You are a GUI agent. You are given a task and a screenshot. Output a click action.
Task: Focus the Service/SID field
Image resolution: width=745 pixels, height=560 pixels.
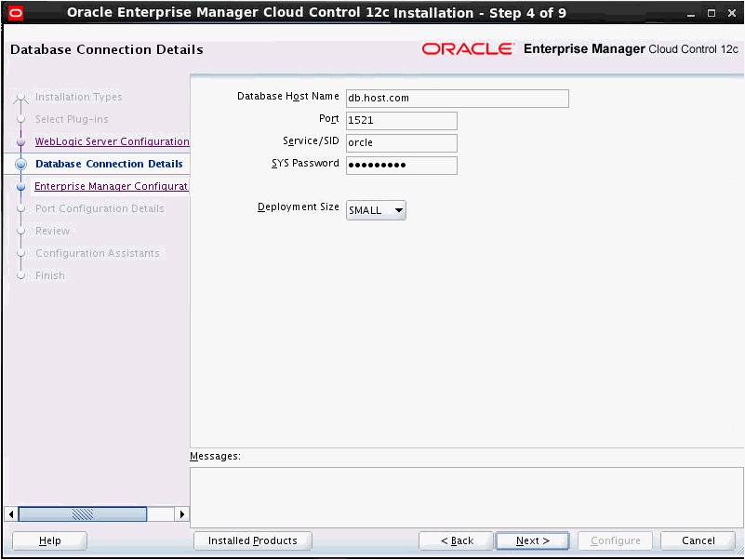pos(402,142)
